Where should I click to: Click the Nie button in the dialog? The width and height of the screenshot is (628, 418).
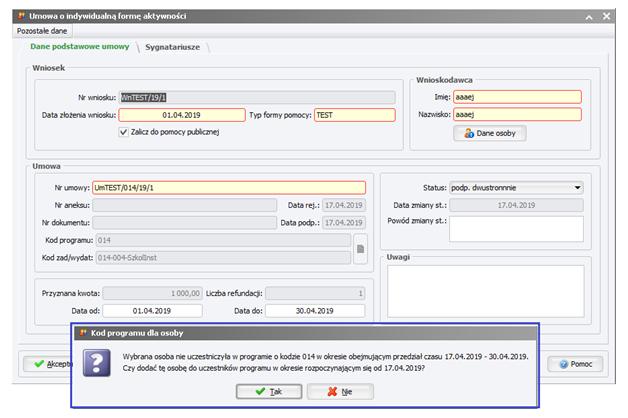340,391
